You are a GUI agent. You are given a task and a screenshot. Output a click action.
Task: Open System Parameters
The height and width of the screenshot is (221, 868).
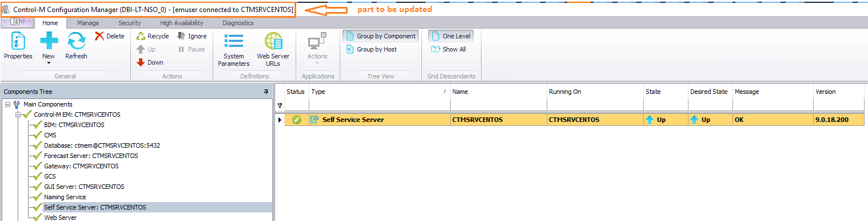[233, 49]
